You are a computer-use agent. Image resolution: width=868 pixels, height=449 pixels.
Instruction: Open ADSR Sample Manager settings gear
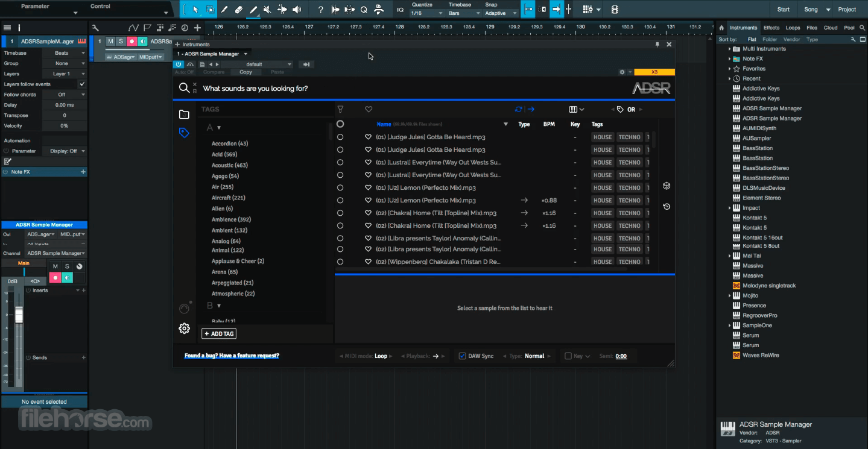pos(185,328)
